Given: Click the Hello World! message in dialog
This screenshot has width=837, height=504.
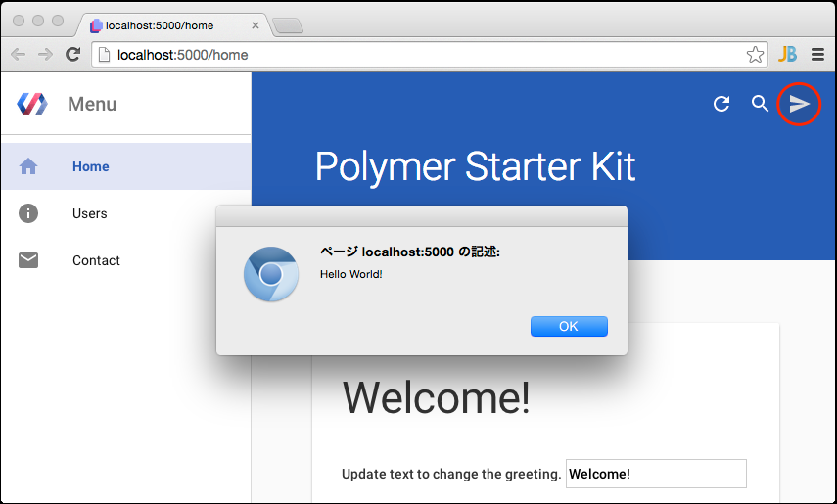Looking at the screenshot, I should [x=350, y=274].
